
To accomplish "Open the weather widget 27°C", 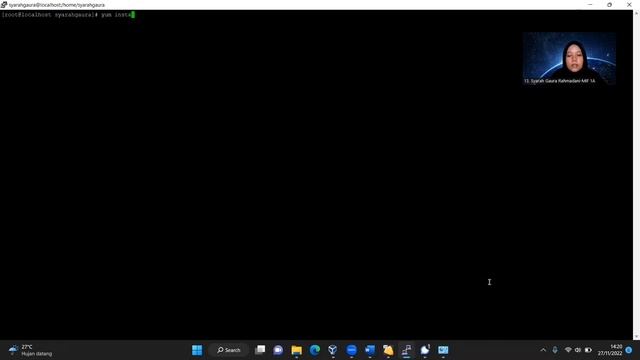I will (x=31, y=350).
